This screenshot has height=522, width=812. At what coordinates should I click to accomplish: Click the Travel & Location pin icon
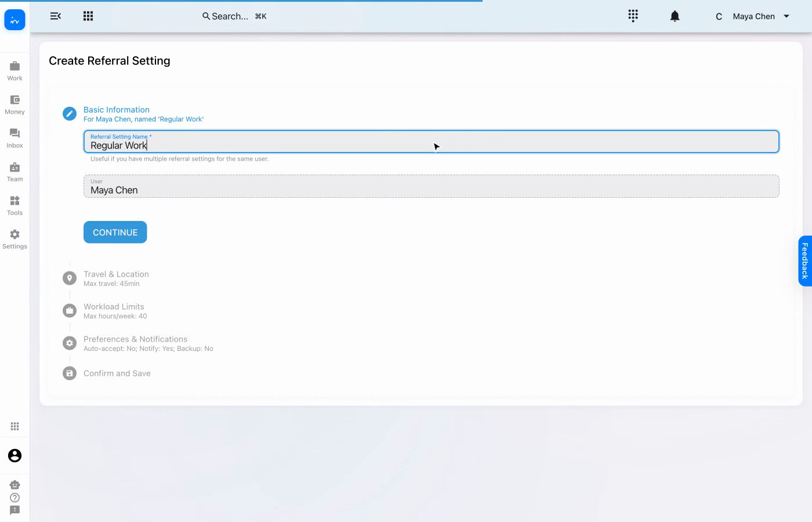click(70, 278)
